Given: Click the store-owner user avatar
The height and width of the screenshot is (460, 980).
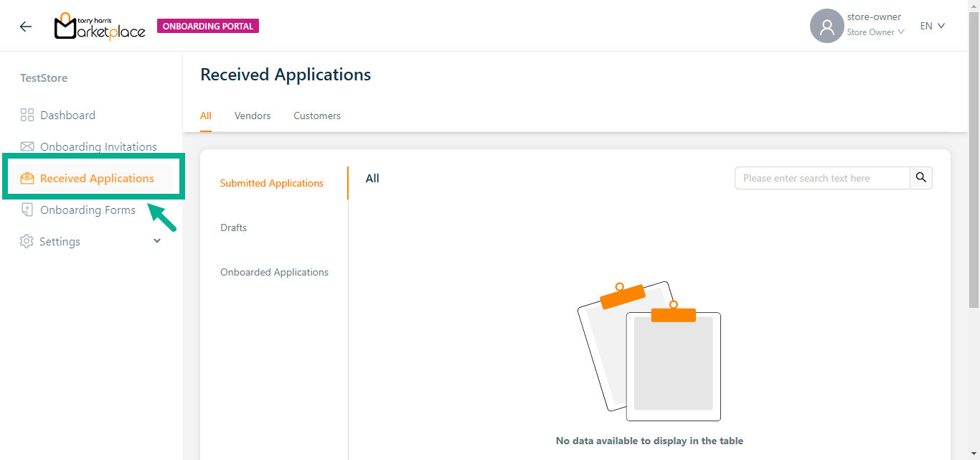Looking at the screenshot, I should [826, 27].
